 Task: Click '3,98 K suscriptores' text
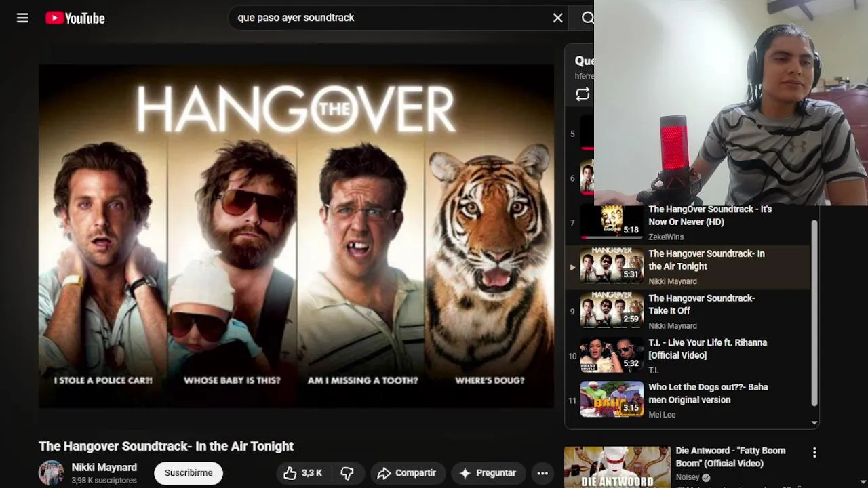point(104,481)
